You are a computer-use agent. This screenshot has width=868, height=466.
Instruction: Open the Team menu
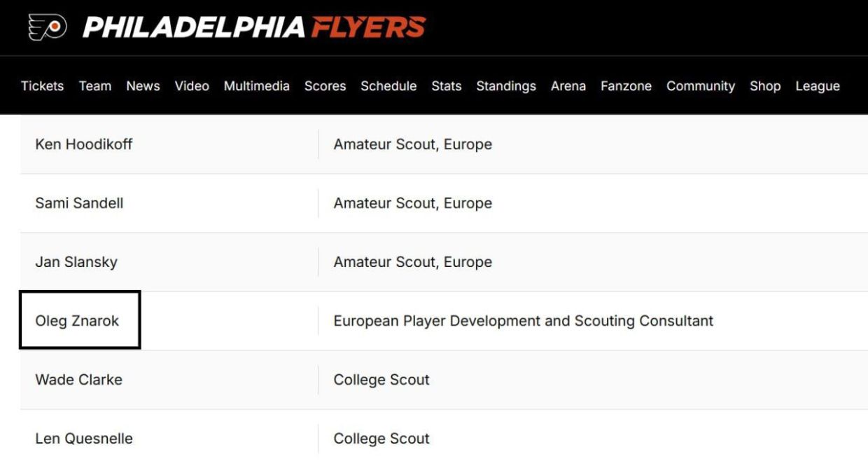click(x=95, y=86)
